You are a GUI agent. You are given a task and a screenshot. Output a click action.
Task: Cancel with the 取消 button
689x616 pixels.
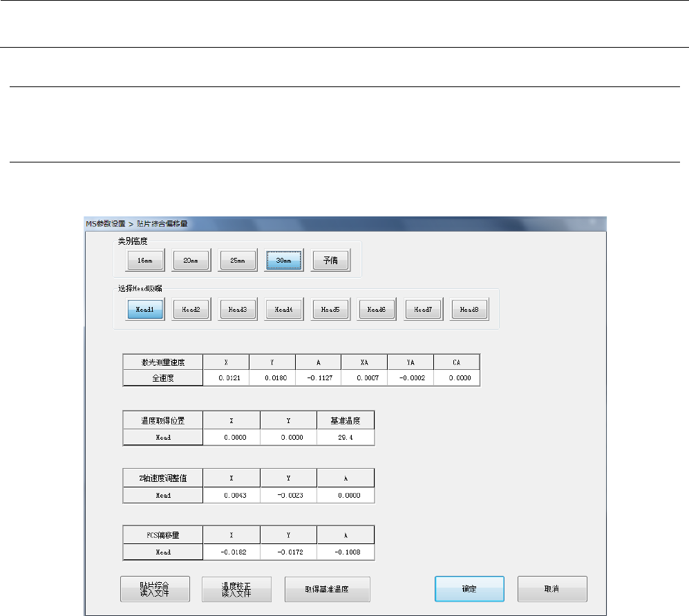click(x=552, y=589)
